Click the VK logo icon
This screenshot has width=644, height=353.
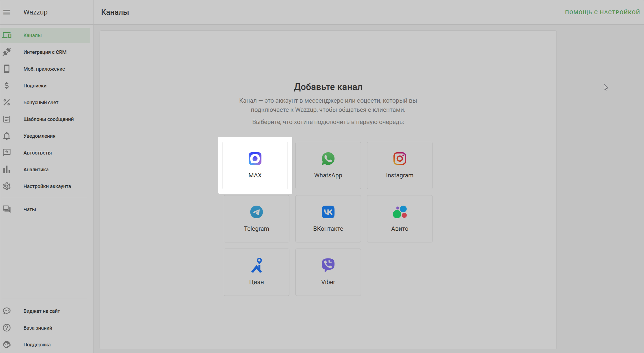328,212
